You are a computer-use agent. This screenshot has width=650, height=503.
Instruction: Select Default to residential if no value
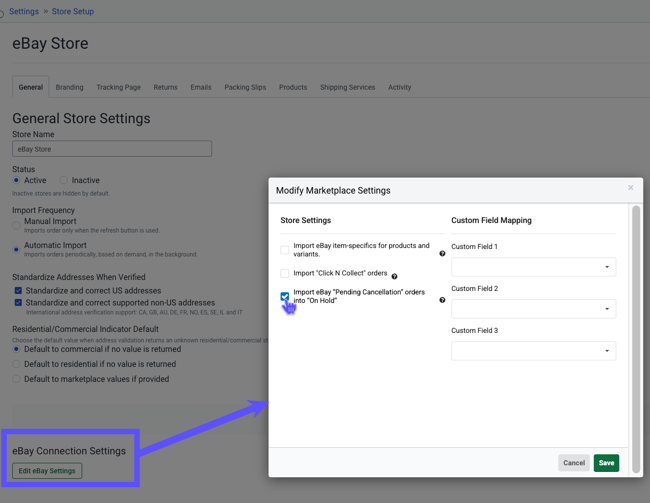pyautogui.click(x=16, y=364)
